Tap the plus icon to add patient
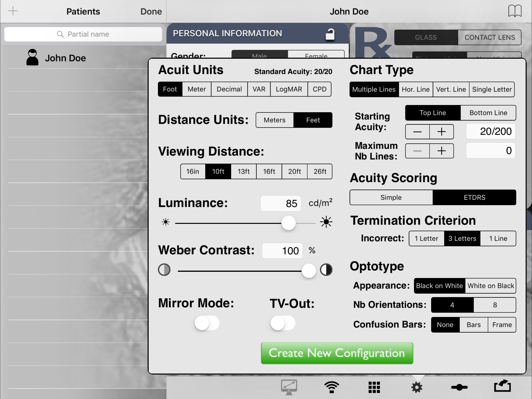 click(13, 11)
